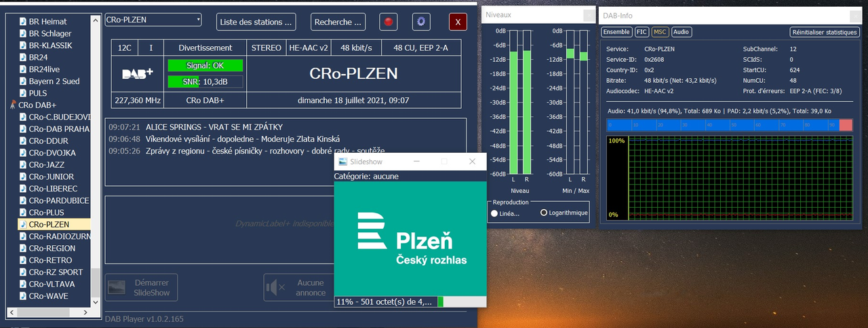Click the SNR: 10,3dB indicator
This screenshot has height=328, width=868.
click(205, 82)
